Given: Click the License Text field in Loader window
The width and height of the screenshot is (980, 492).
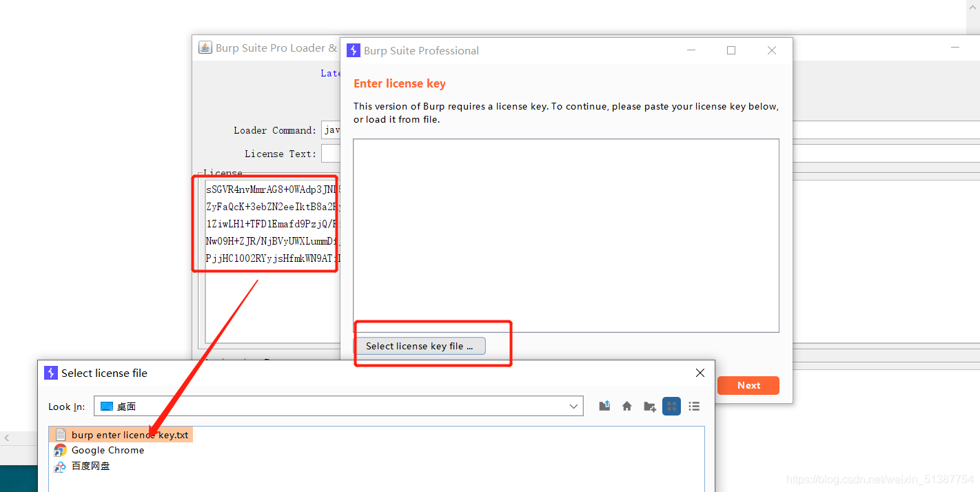Looking at the screenshot, I should (331, 154).
